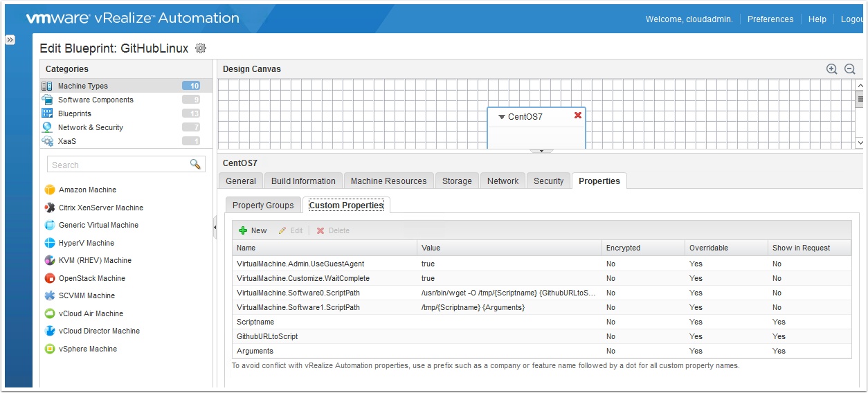The image size is (868, 393).
Task: Open the Preferences link
Action: coord(770,19)
